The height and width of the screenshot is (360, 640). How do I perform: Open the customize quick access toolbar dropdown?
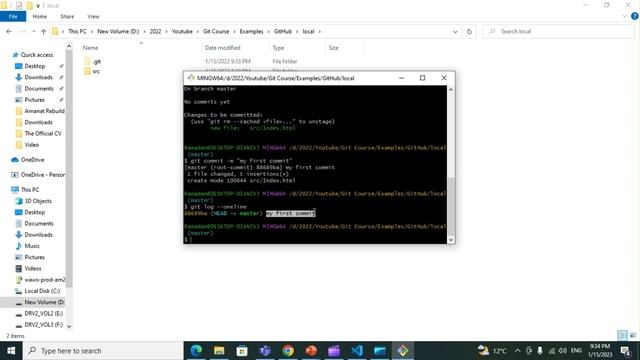[38, 5]
